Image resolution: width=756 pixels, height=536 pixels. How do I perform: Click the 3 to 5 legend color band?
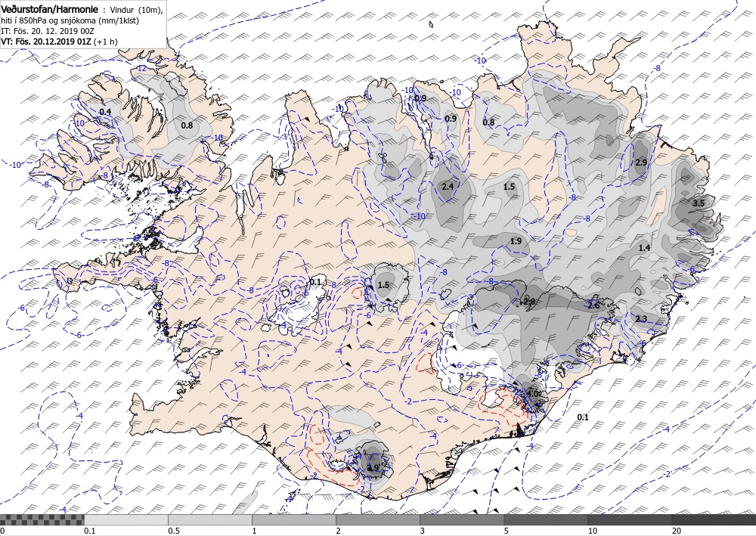[462, 519]
